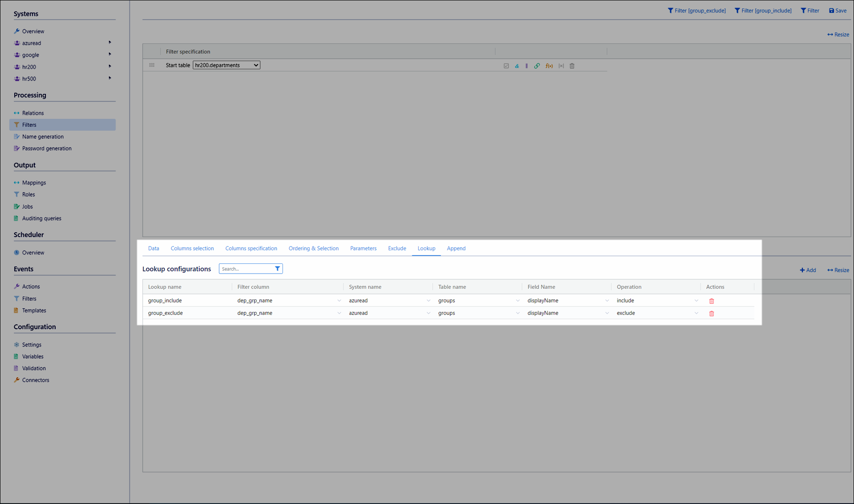Click the Filter [group_include] button

click(763, 11)
